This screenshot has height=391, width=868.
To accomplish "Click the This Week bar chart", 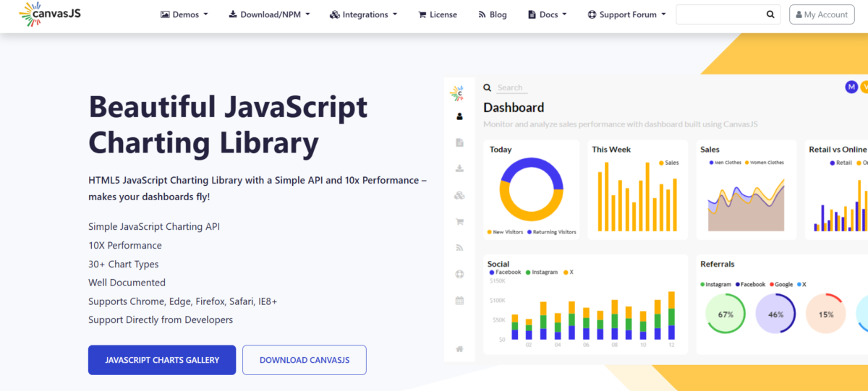I will (637, 196).
